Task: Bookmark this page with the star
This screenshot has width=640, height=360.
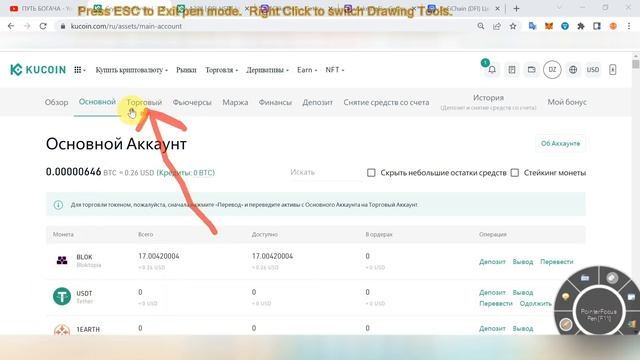Action: (513, 26)
